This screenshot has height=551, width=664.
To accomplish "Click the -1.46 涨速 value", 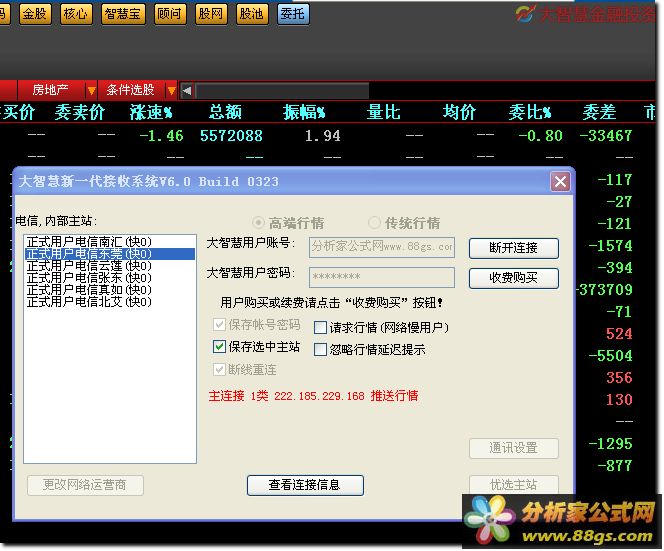I will pos(161,136).
